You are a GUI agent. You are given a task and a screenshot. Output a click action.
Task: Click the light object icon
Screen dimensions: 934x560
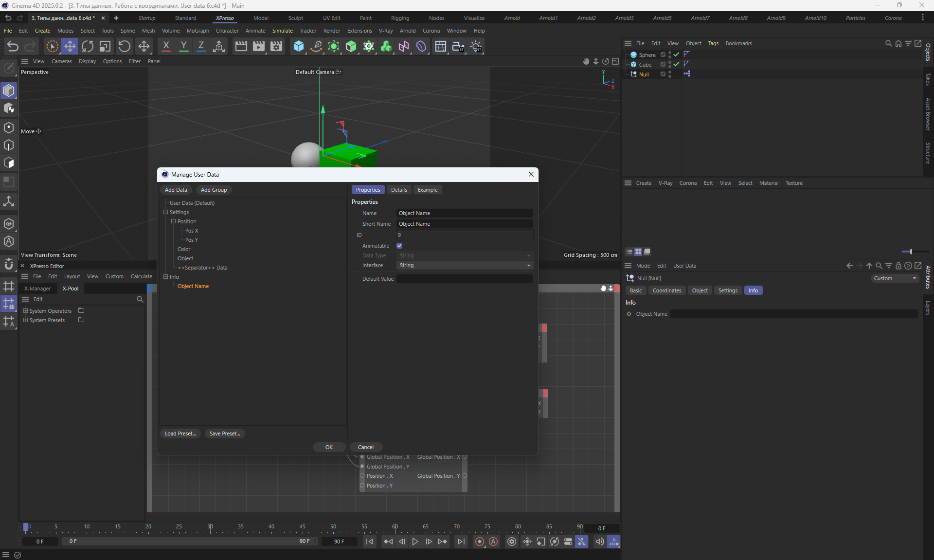[476, 46]
